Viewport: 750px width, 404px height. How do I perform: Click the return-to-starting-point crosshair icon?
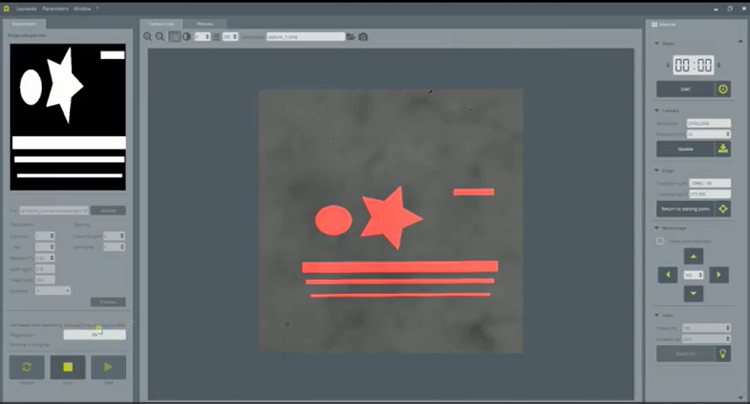[x=723, y=209]
